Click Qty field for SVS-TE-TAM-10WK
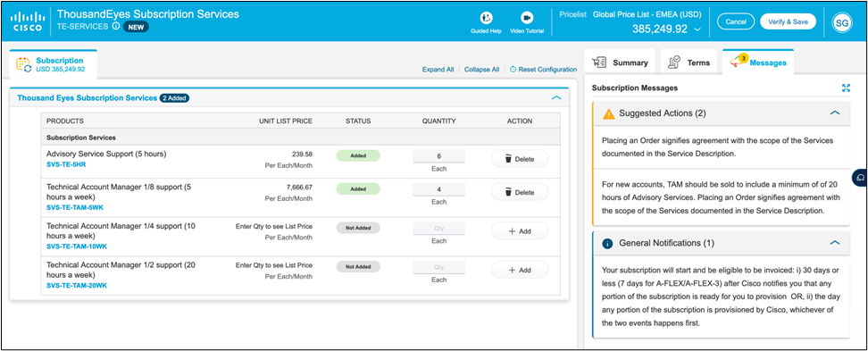 click(439, 228)
